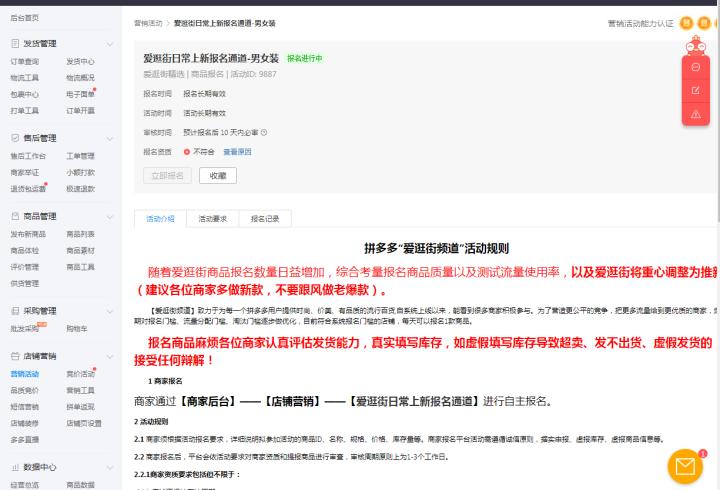
Task: Open 发货中心 in the sidebar
Action: point(80,62)
